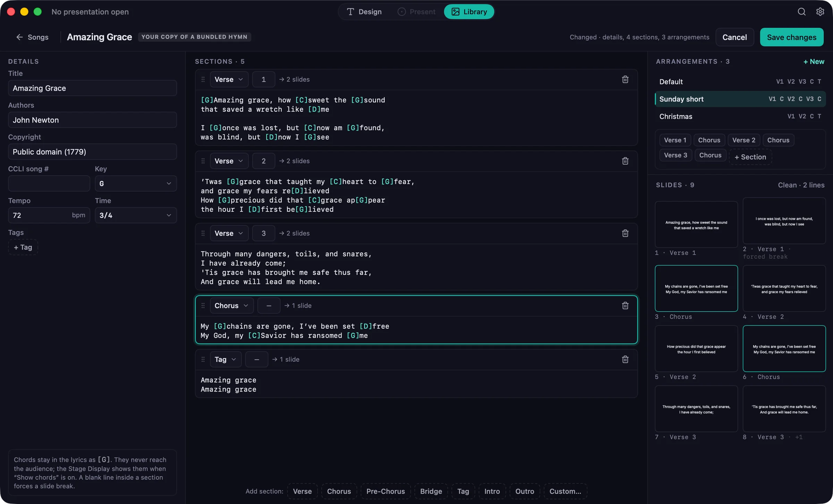This screenshot has width=833, height=504.
Task: Click the Verse 2 chip in arrangement
Action: coord(744,140)
